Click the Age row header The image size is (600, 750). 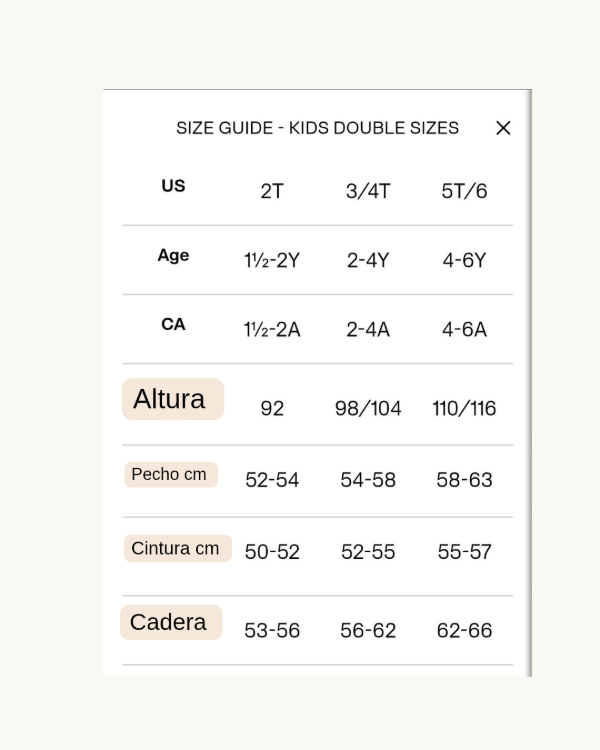(x=173, y=255)
